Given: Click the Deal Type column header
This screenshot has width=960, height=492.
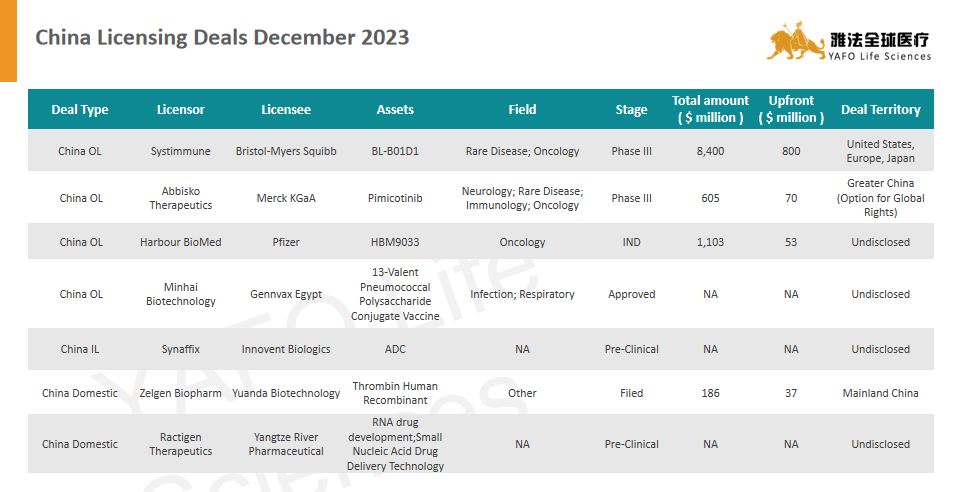Looking at the screenshot, I should 80,110.
